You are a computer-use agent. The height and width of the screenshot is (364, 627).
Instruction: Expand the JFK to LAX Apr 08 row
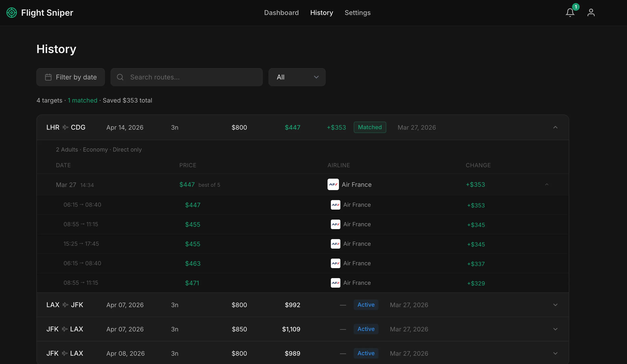pyautogui.click(x=555, y=353)
